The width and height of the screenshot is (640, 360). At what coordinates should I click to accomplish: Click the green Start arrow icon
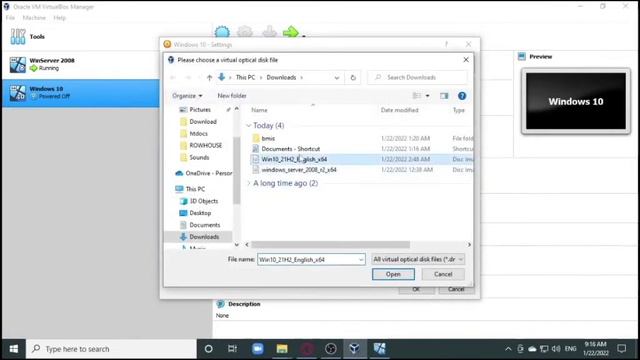(291, 32)
